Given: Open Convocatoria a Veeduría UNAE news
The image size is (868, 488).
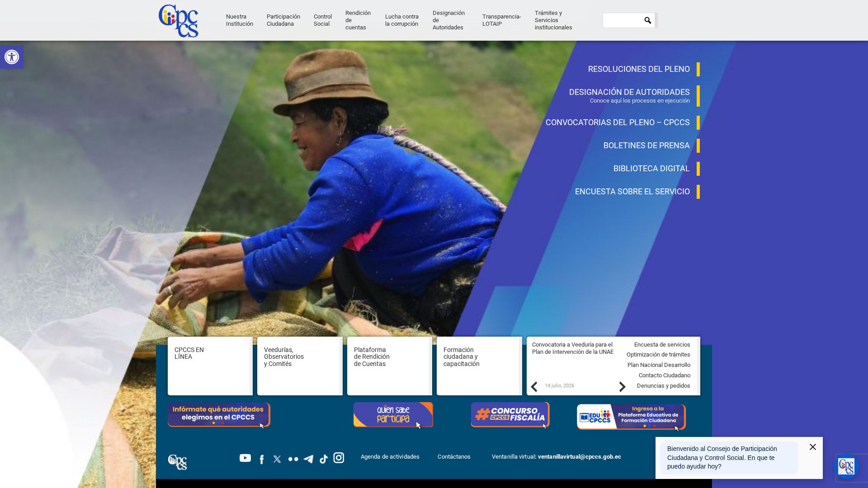Looking at the screenshot, I should 573,348.
